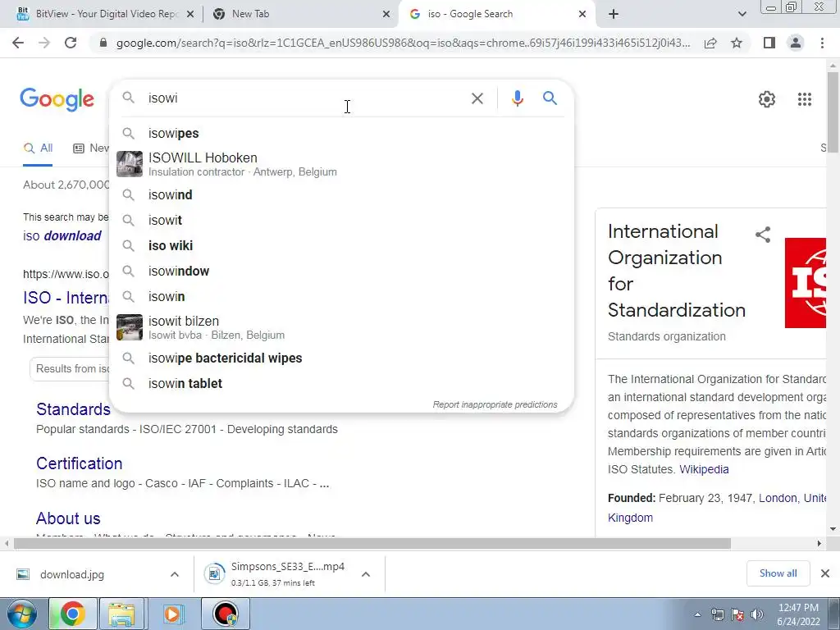This screenshot has width=840, height=630.
Task: Open the media player taskbar icon
Action: point(172,614)
